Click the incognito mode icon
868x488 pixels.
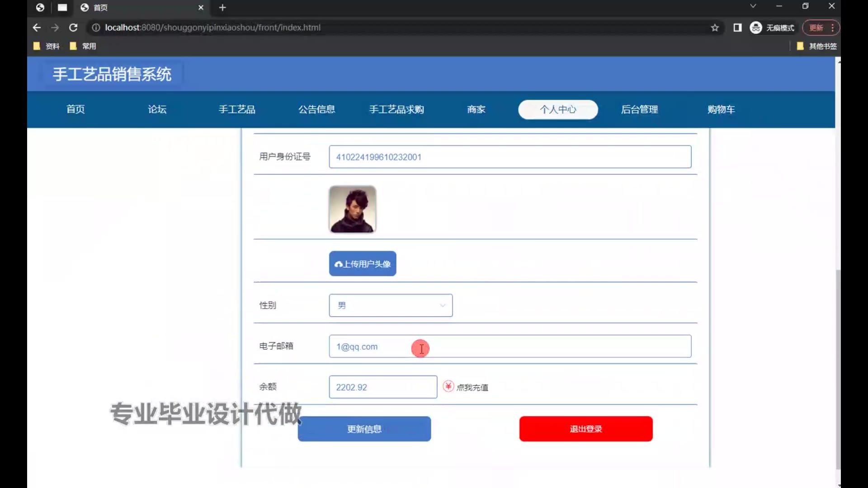756,28
